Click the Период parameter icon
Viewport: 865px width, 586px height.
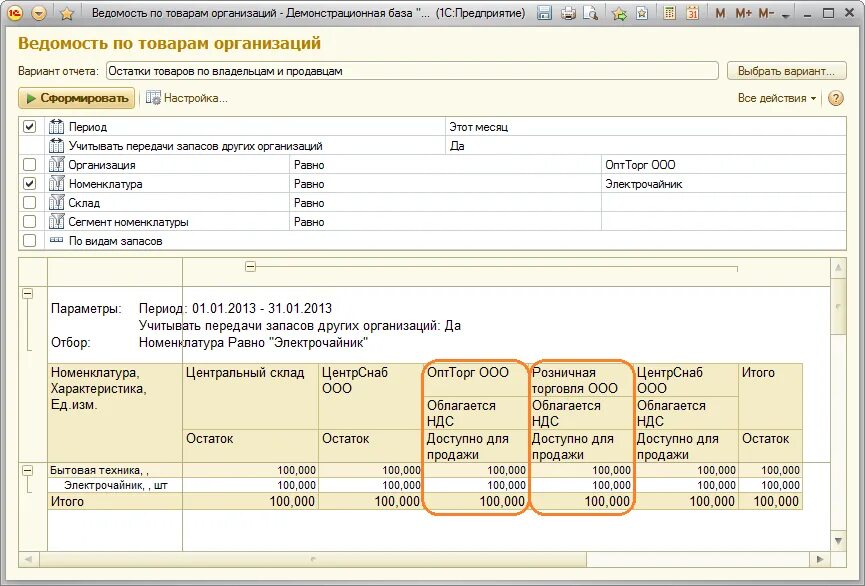(56, 127)
